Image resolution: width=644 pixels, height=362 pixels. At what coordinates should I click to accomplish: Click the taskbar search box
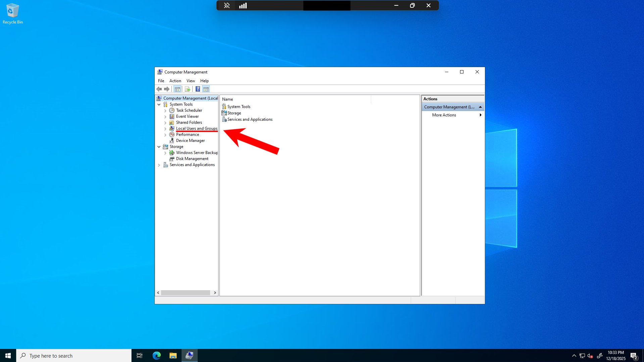point(74,356)
